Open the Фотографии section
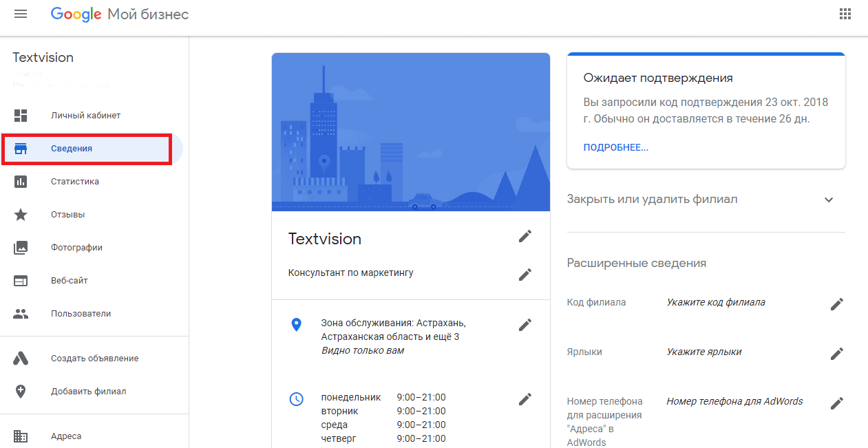This screenshot has height=448, width=868. pyautogui.click(x=77, y=247)
